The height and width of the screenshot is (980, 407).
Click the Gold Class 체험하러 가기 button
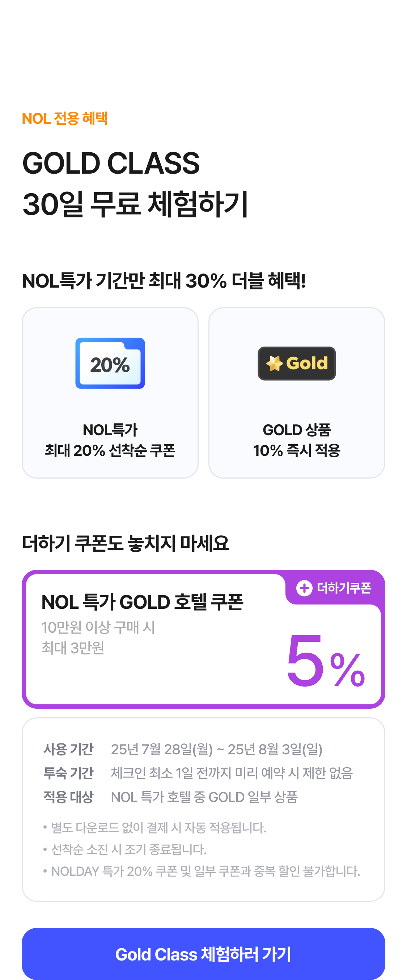[x=203, y=954]
